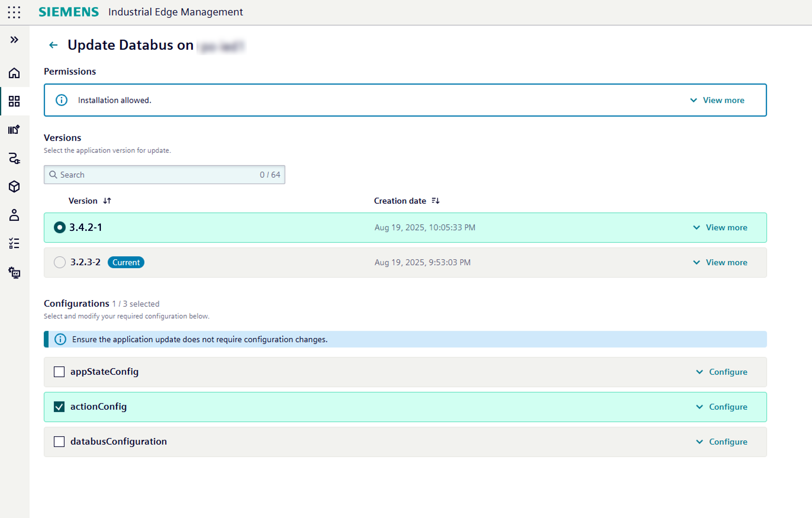Screen dimensions: 812x518
Task: Click the device settings icon at sidebar bottom
Action: (14, 272)
